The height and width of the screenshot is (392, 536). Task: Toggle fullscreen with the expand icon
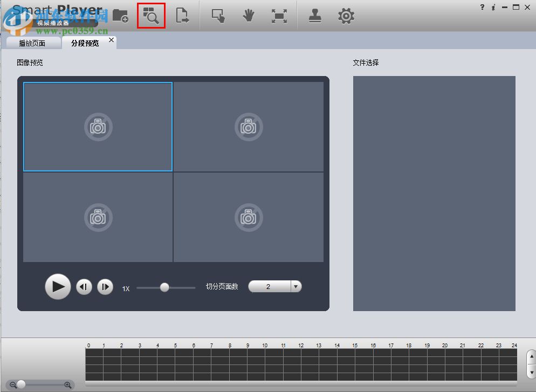[279, 16]
